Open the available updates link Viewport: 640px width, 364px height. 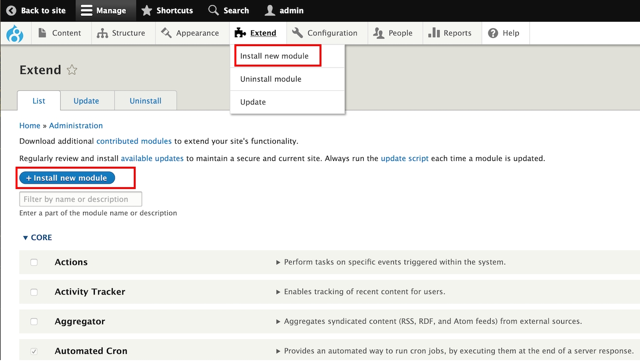click(152, 158)
